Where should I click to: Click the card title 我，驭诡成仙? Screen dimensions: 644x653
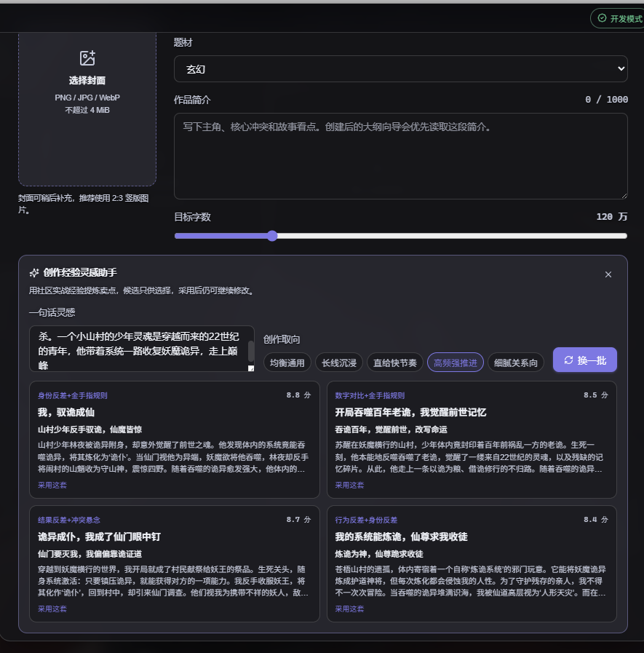[x=66, y=412]
